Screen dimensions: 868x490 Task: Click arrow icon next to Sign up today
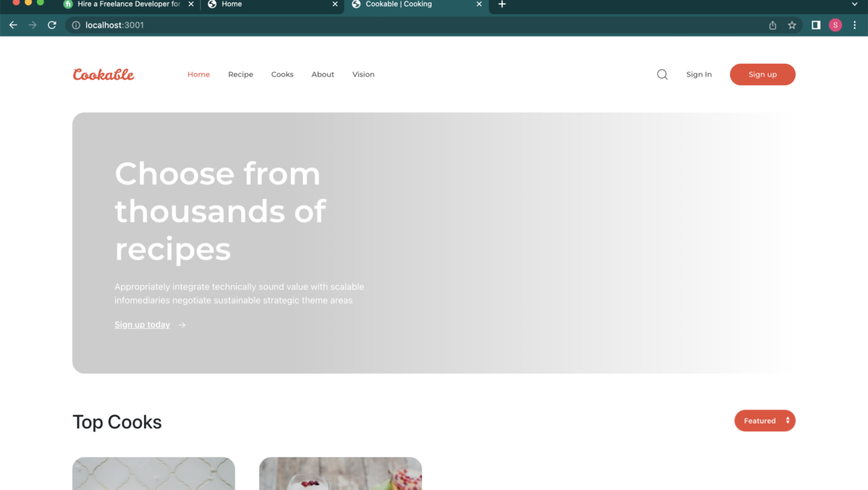pyautogui.click(x=182, y=325)
